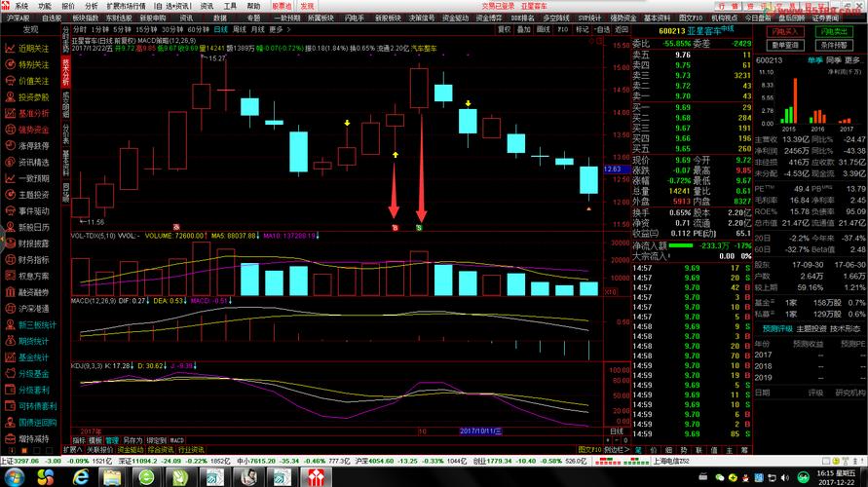Switch to 新股申购 tab
The width and height of the screenshot is (868, 487).
coord(152,19)
